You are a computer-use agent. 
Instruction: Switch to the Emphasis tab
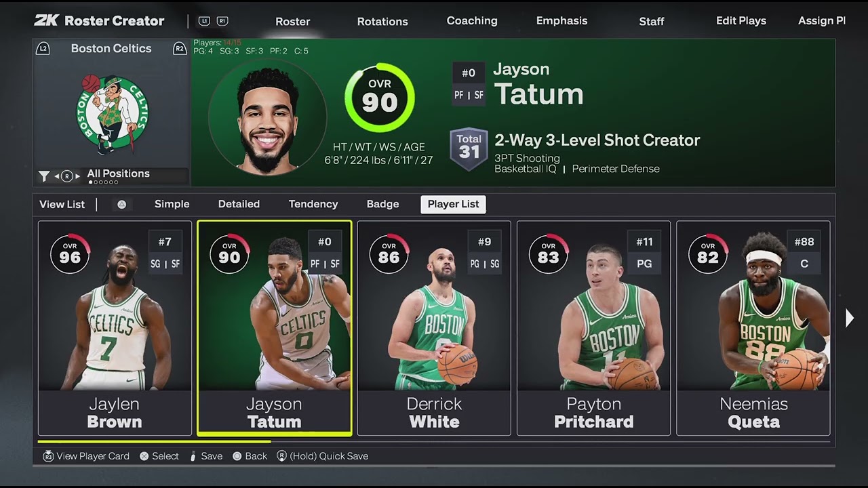(x=562, y=20)
